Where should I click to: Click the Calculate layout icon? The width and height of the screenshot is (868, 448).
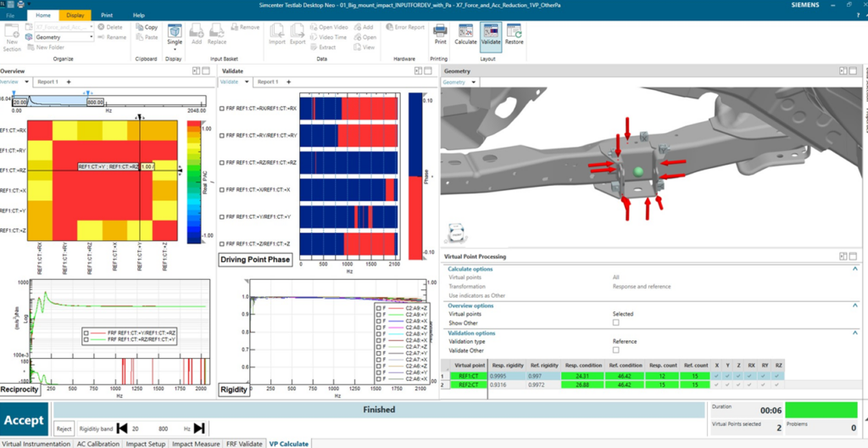click(465, 32)
